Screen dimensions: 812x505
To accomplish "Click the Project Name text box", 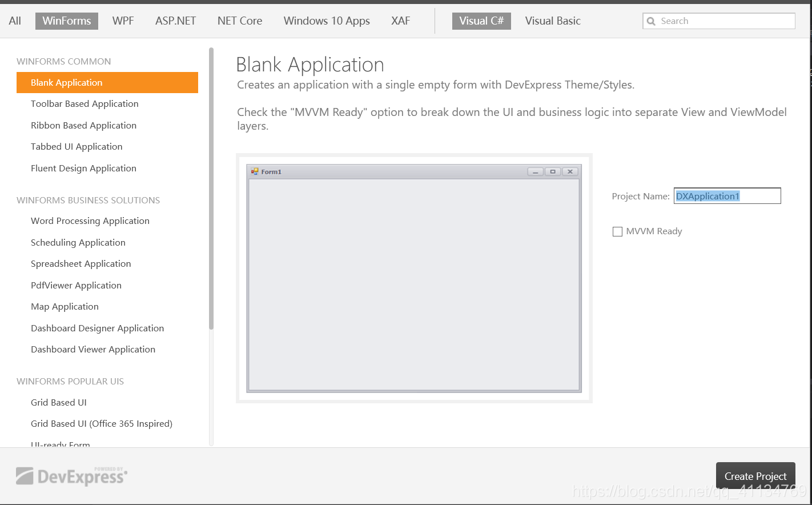I will pos(727,196).
